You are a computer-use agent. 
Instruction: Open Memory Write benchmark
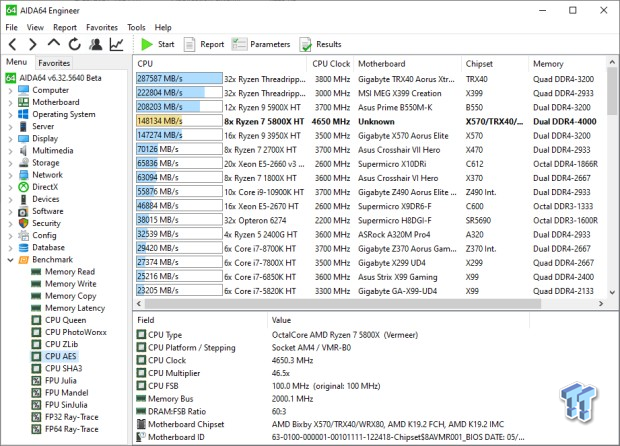71,284
